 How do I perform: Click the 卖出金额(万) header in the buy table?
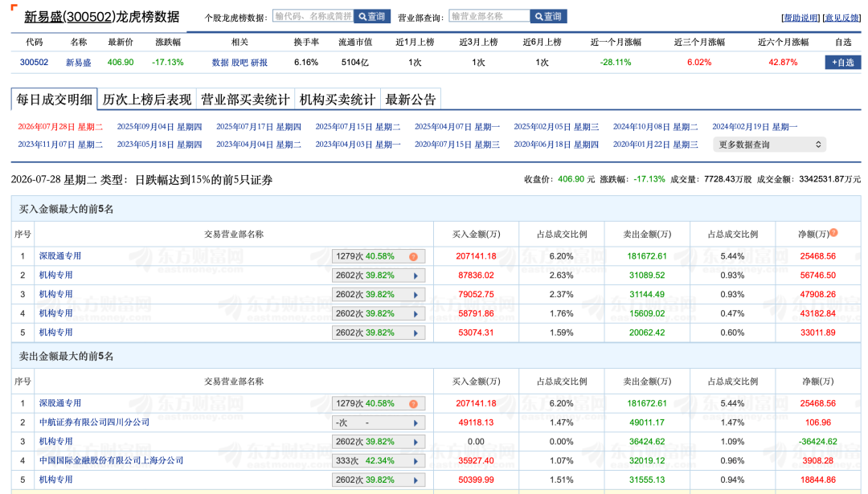coord(647,234)
